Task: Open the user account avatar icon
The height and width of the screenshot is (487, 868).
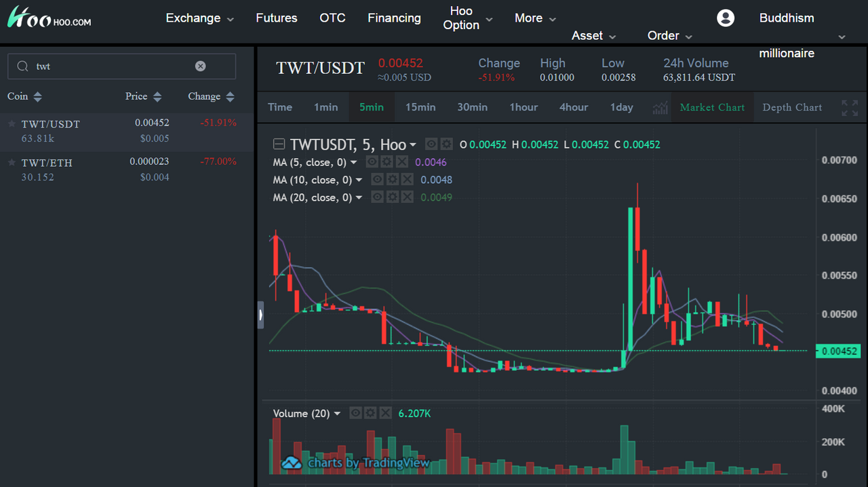Action: click(x=726, y=18)
